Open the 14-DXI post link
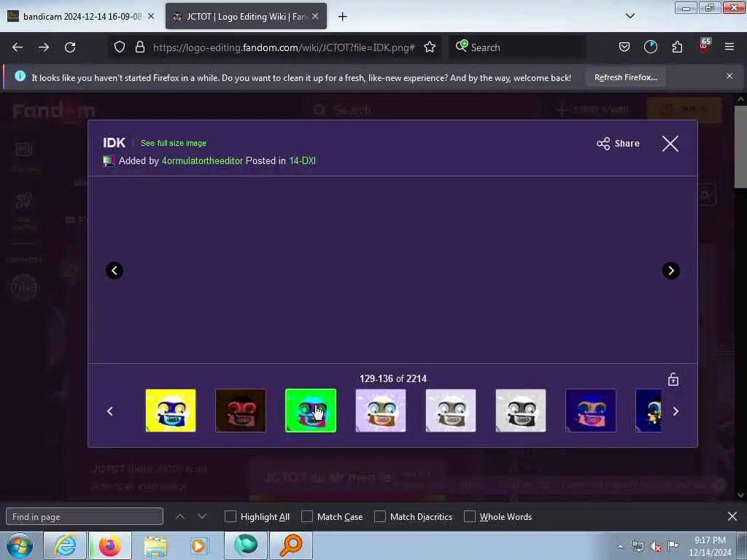The width and height of the screenshot is (747, 560). click(x=303, y=161)
